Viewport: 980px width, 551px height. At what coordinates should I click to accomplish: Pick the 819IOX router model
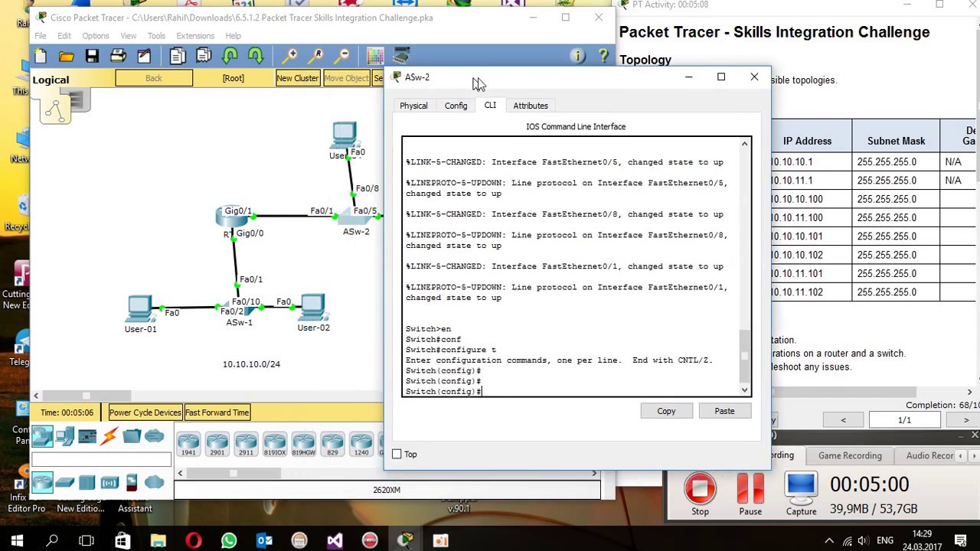pyautogui.click(x=274, y=444)
